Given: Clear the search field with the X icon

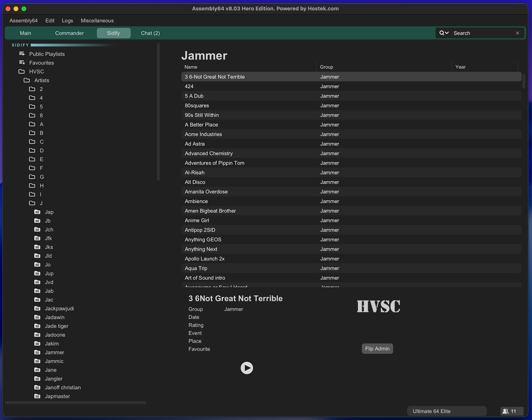Looking at the screenshot, I should point(517,33).
